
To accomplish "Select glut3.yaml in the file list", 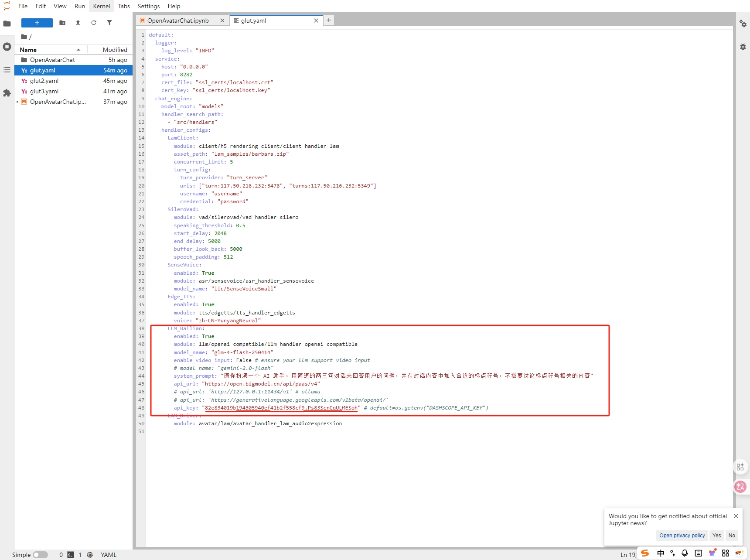I will click(74, 91).
